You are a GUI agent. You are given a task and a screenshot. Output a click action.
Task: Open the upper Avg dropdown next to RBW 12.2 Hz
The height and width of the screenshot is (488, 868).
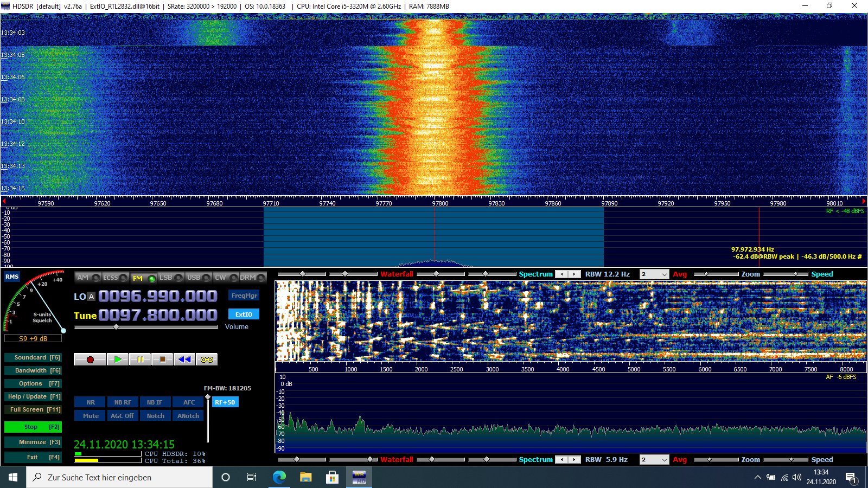tap(654, 274)
